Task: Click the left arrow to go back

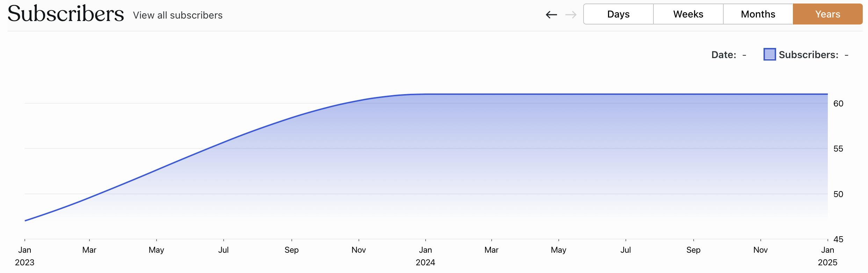Action: tap(551, 15)
